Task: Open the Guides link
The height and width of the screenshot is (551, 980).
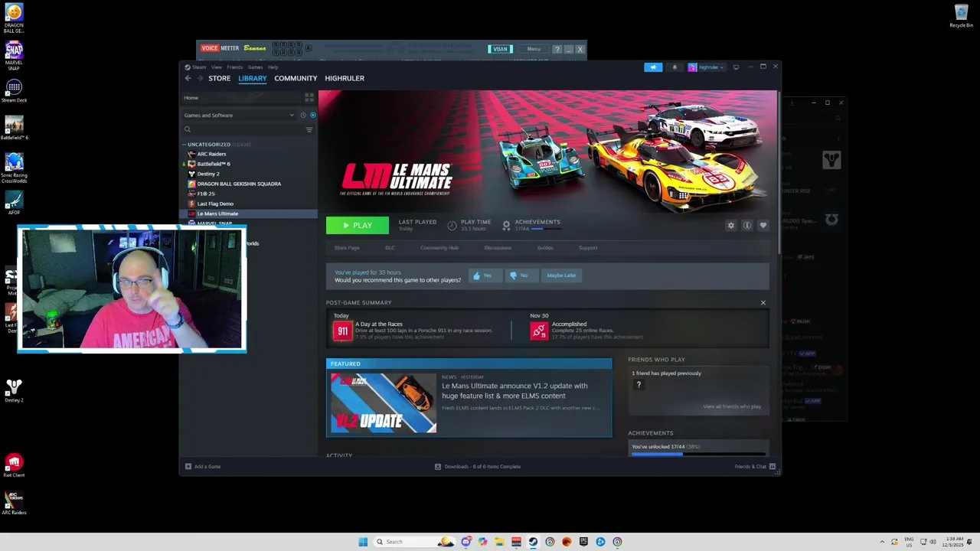Action: [x=545, y=248]
